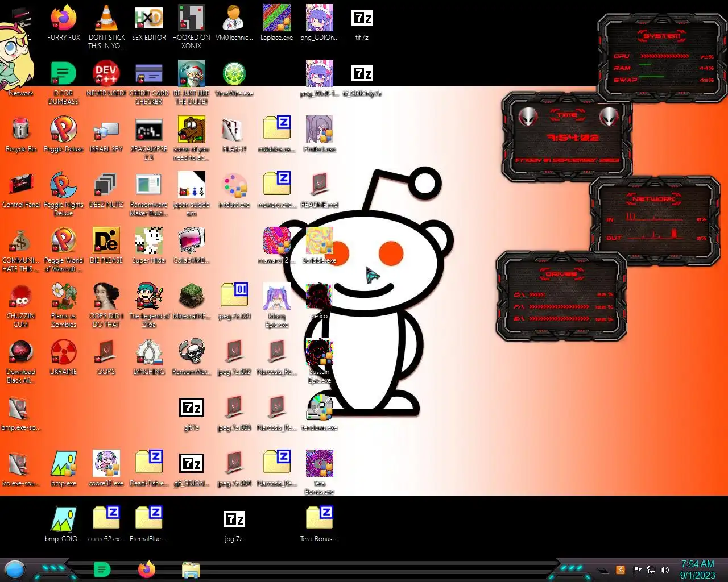The width and height of the screenshot is (728, 582).
Task: Open The Legend of Zelda shortcut
Action: [x=149, y=305]
